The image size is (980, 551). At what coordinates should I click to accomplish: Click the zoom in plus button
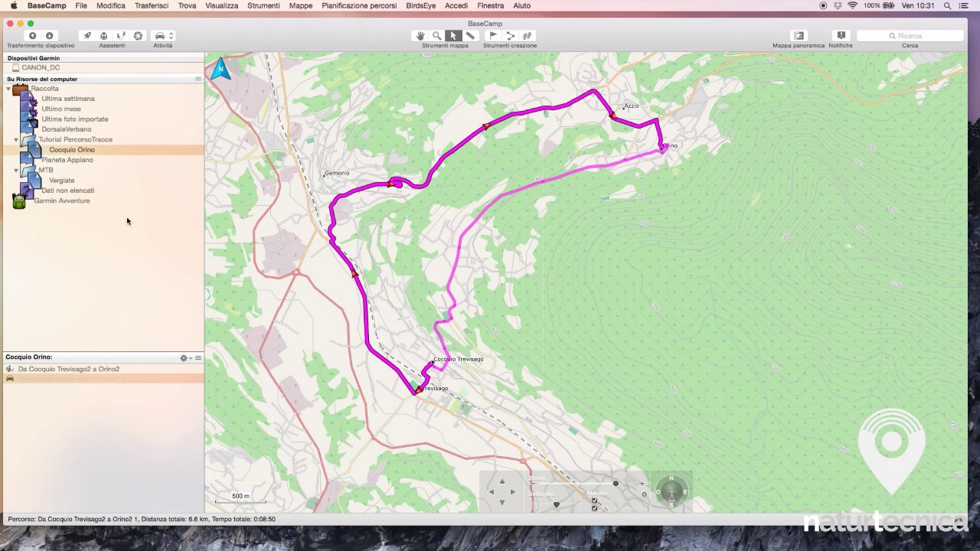coord(642,484)
